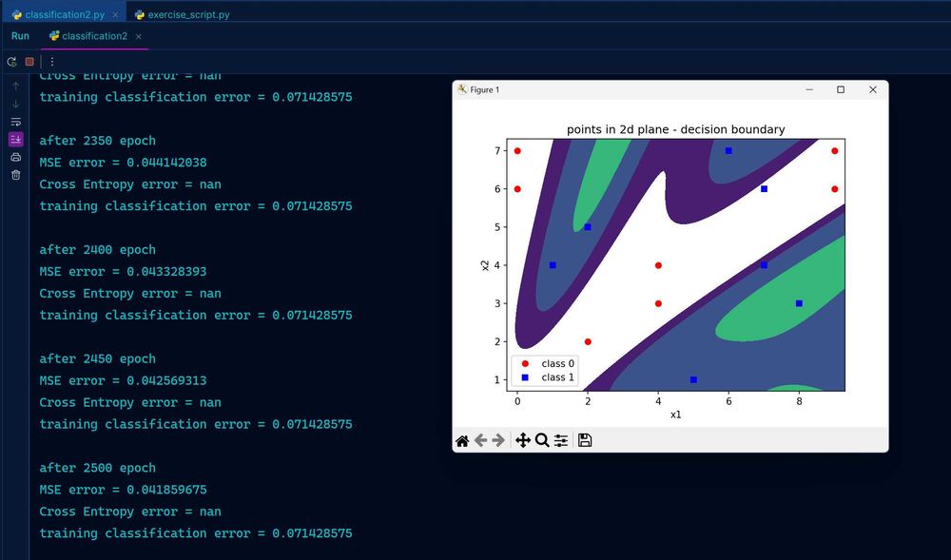Rerun the classification2 script
The image size is (951, 560).
[11, 61]
